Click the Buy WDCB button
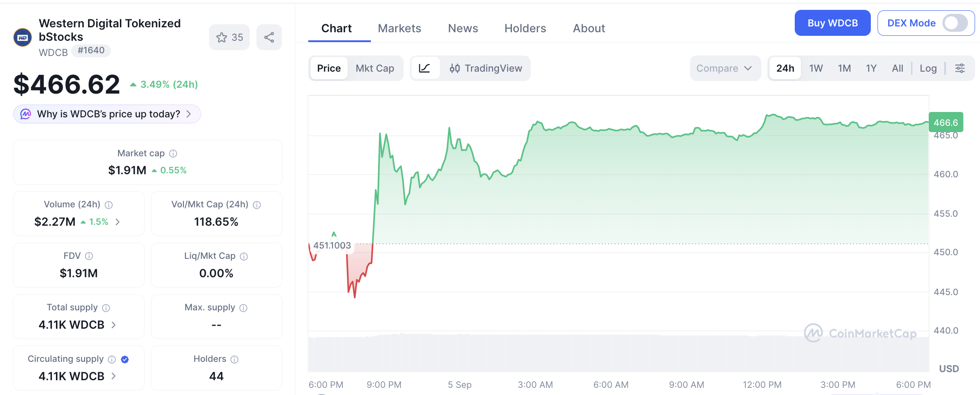Viewport: 980px width, 395px height. click(x=832, y=23)
